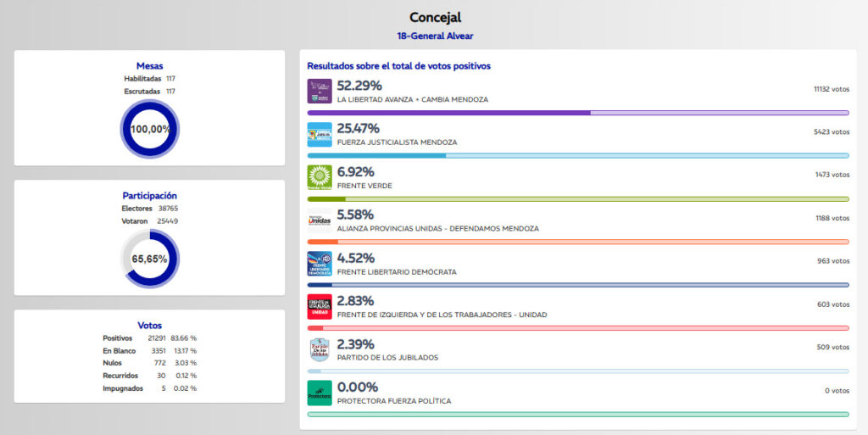
Task: Click the 11132 votos count label
Action: 831,88
